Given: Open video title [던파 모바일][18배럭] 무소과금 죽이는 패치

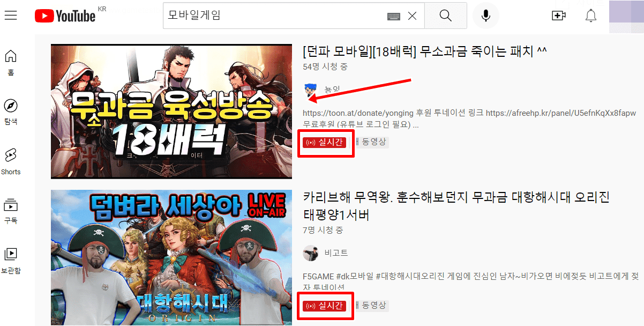Looking at the screenshot, I should click(x=424, y=51).
